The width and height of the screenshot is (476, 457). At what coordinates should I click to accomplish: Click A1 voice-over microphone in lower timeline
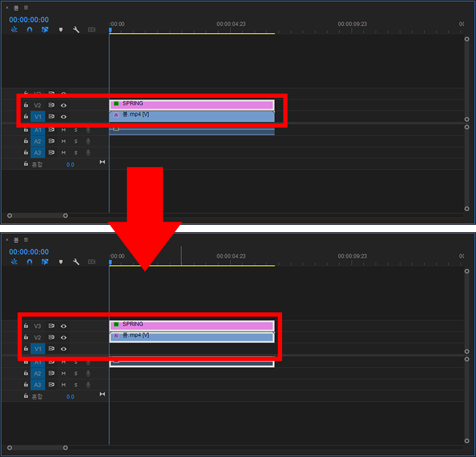(88, 362)
